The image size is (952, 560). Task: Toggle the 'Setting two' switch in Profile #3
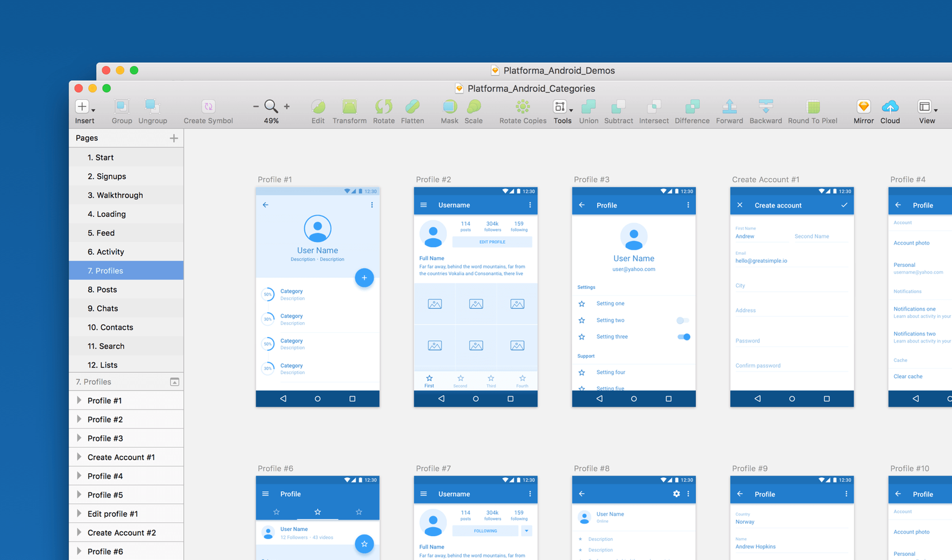pos(683,320)
